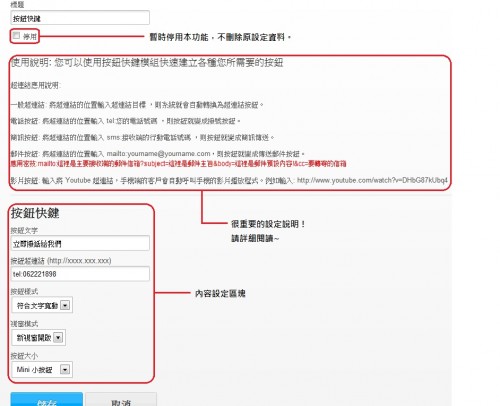The height and width of the screenshot is (406, 500).
Task: Click the 使用說明 instructions heading
Action: [147, 62]
